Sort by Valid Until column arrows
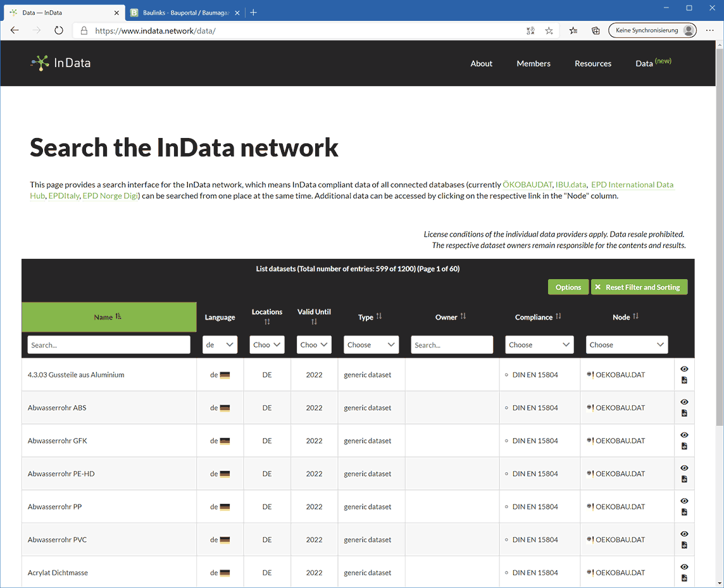This screenshot has width=724, height=588. (x=314, y=322)
